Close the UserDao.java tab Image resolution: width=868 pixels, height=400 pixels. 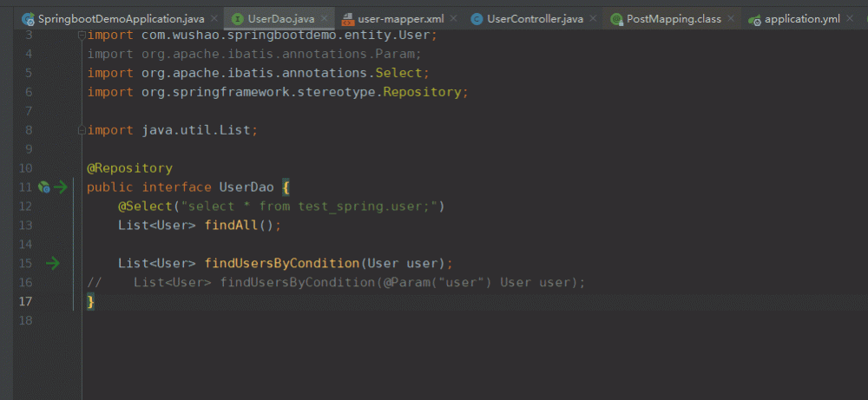[325, 19]
